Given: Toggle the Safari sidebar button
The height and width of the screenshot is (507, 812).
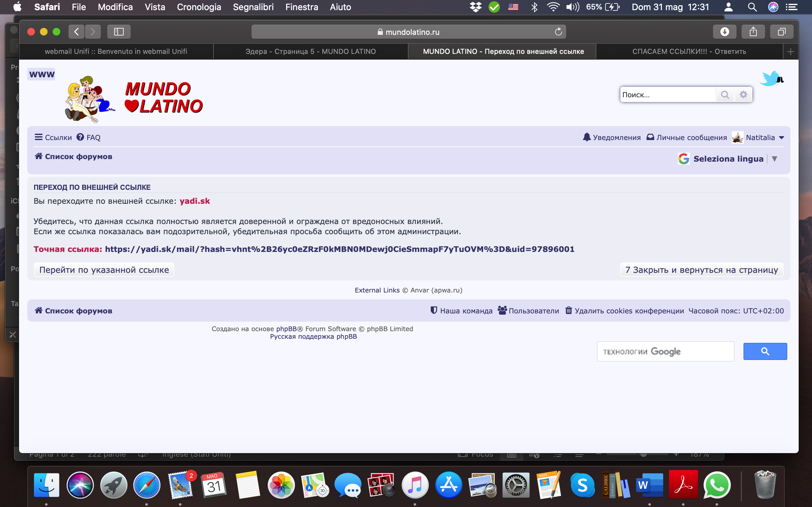Looking at the screenshot, I should [119, 32].
